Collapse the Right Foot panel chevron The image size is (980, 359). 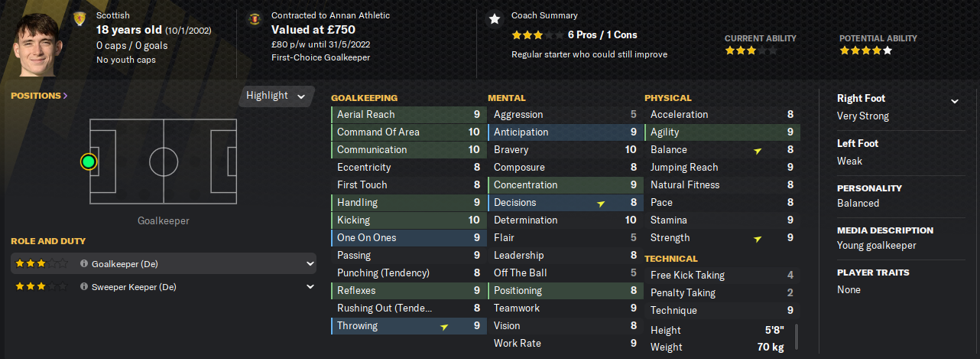[x=954, y=101]
